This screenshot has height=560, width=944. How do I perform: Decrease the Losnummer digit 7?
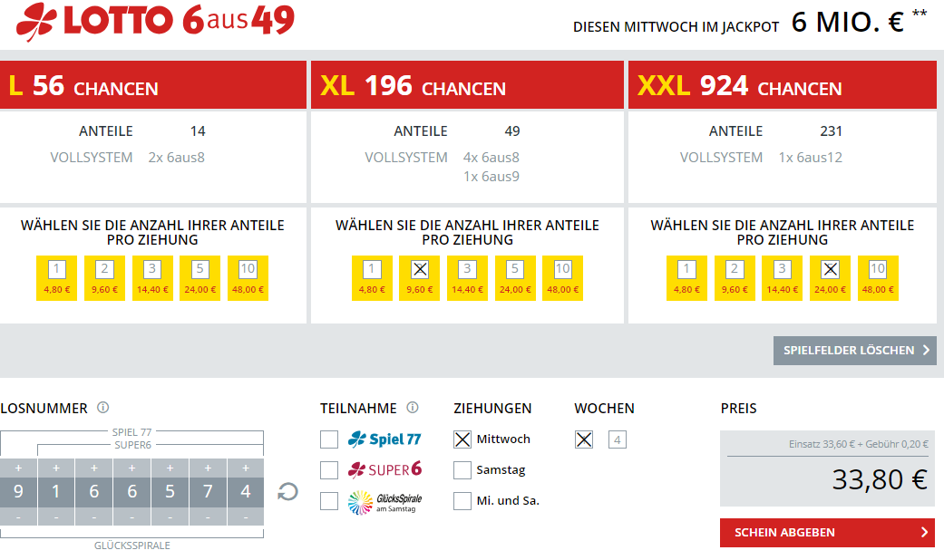pyautogui.click(x=208, y=517)
